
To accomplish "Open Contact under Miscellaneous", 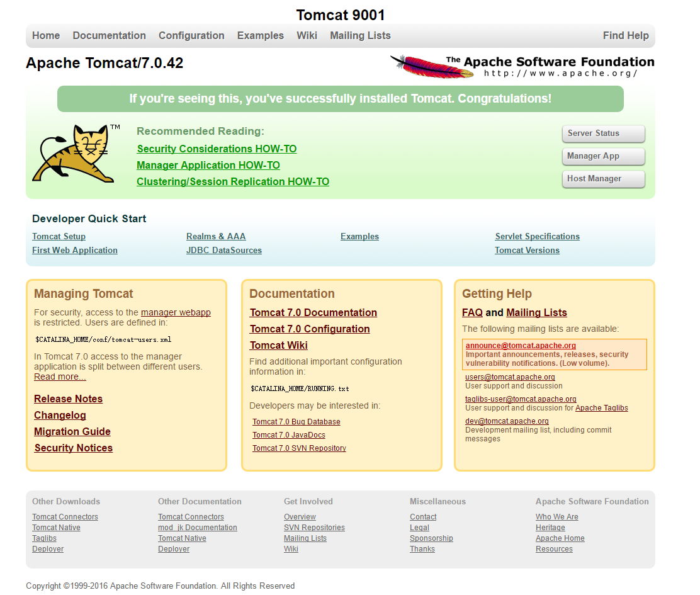I will click(x=423, y=517).
